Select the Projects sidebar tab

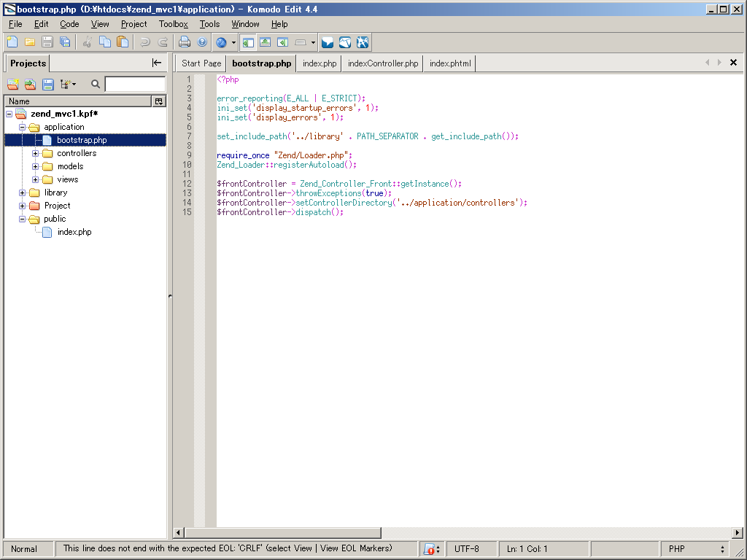click(28, 63)
